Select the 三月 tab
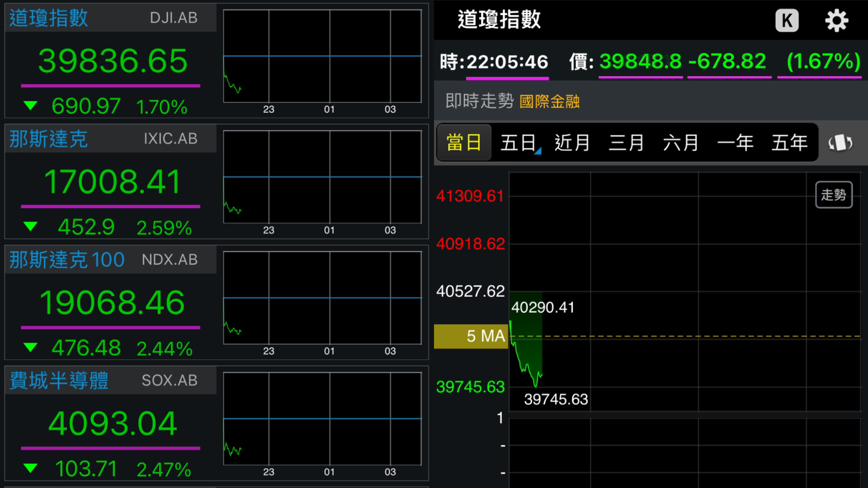The image size is (868, 488). (x=627, y=143)
